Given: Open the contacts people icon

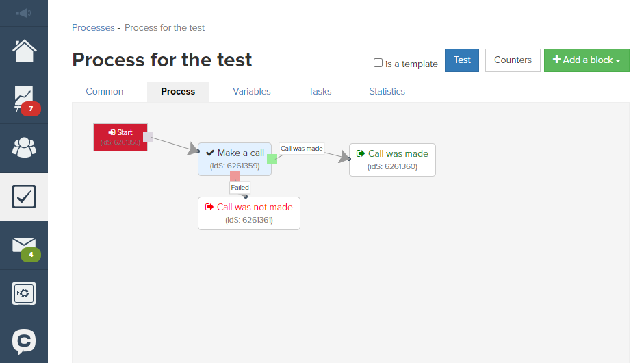Looking at the screenshot, I should click(24, 148).
